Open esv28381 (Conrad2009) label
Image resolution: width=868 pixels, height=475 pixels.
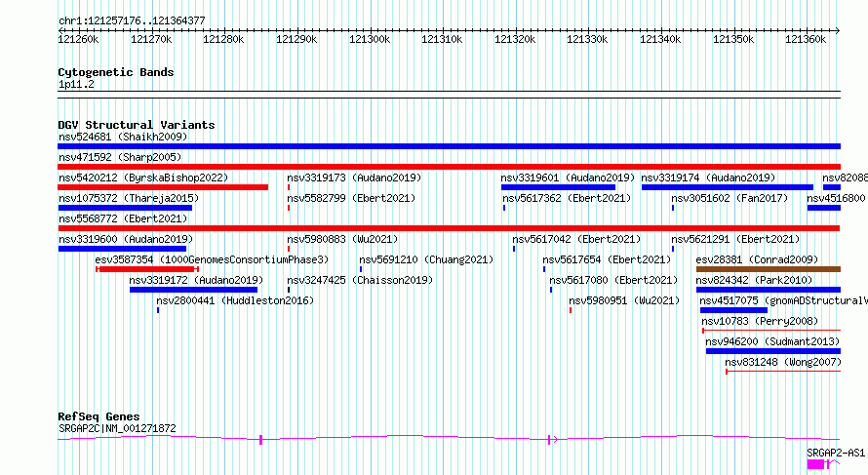pyautogui.click(x=757, y=259)
